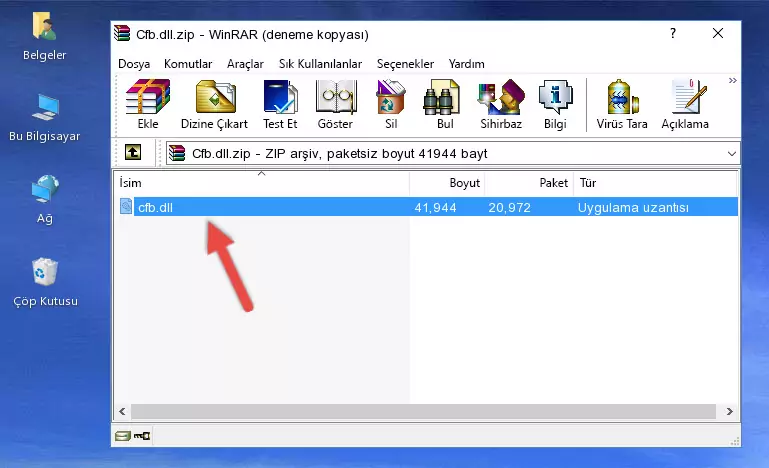This screenshot has height=468, width=769.
Task: Click the 41,944 size value
Action: pyautogui.click(x=436, y=208)
